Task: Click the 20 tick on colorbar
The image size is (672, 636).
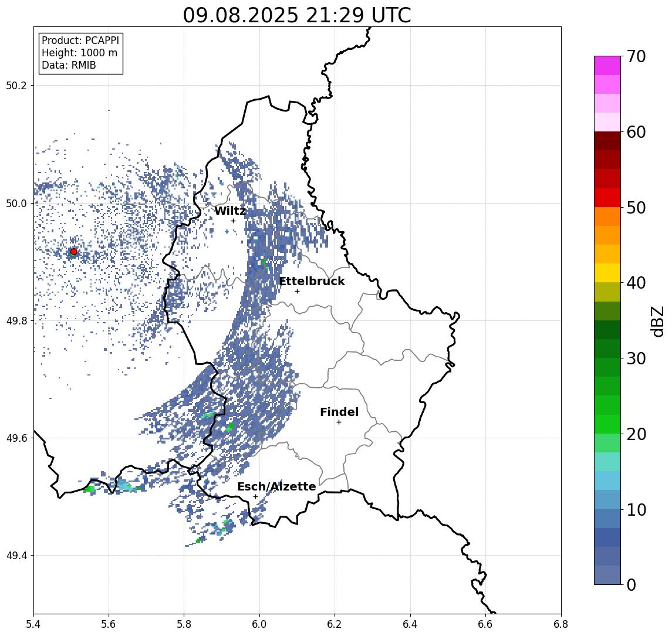Action: 636,434
